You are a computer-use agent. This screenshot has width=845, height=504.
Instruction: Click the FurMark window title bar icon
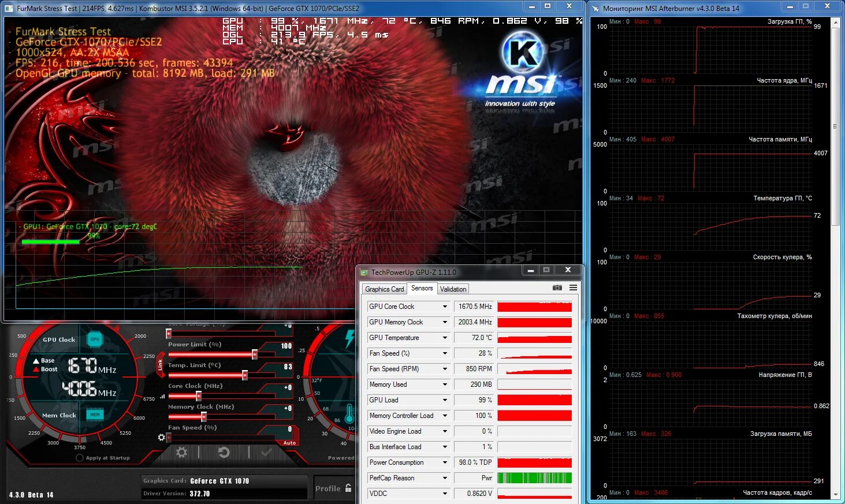[9, 8]
